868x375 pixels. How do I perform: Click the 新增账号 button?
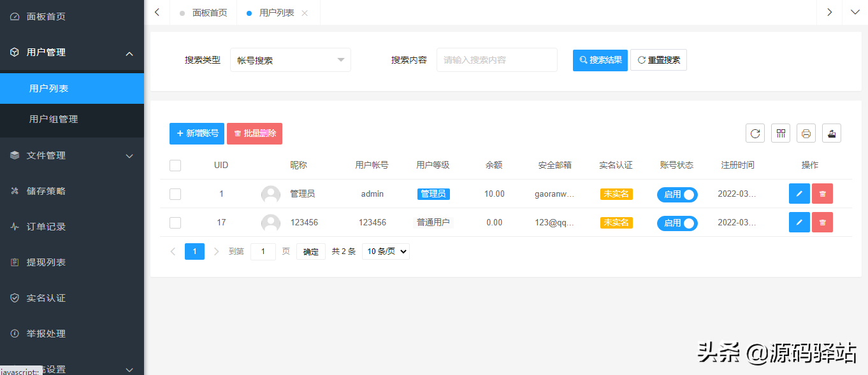click(197, 134)
